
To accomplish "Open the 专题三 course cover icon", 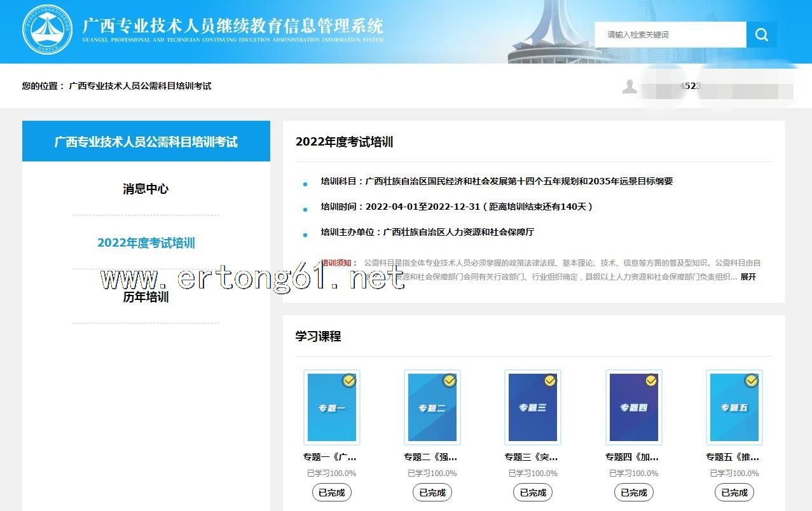I will (532, 407).
